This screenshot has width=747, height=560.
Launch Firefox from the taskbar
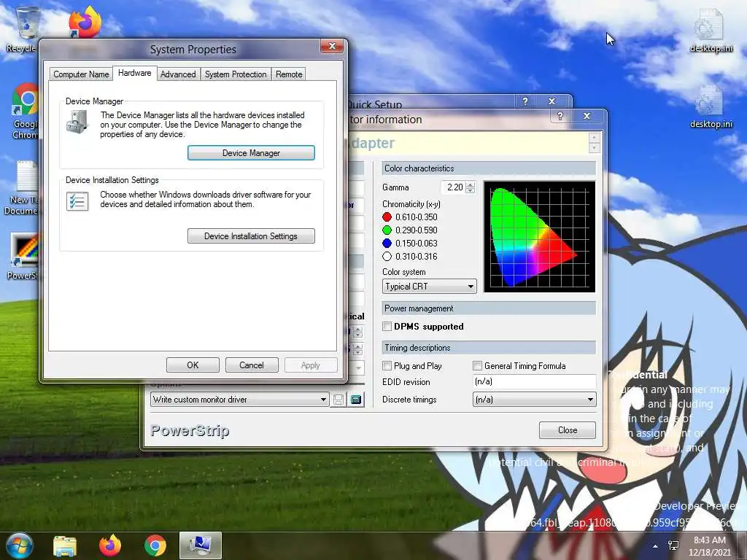point(110,545)
